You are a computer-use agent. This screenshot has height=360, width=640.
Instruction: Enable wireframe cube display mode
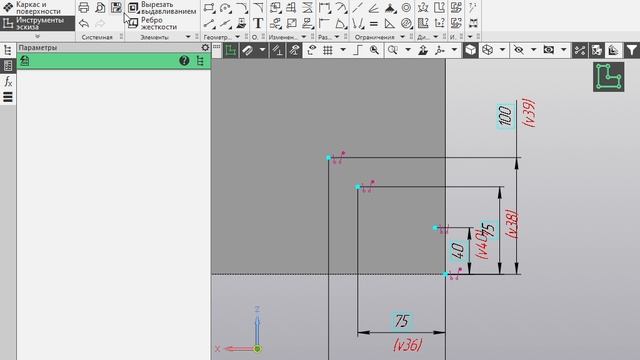(487, 50)
